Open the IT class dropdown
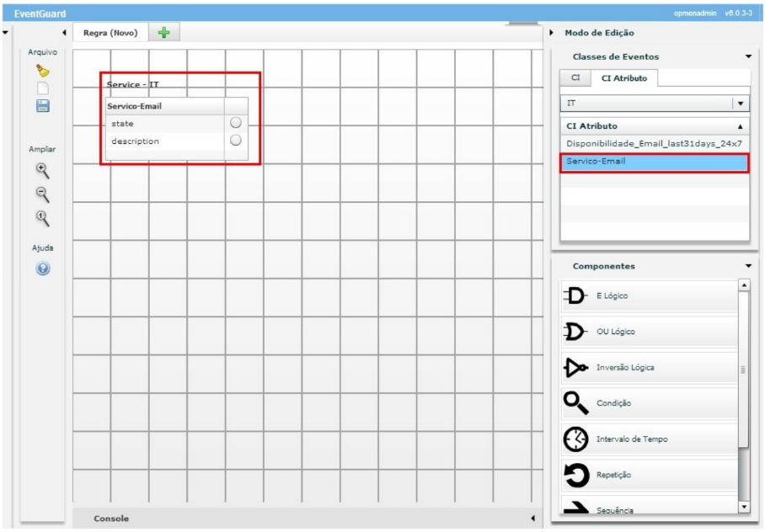Screen dimensions: 765x532 coord(741,103)
